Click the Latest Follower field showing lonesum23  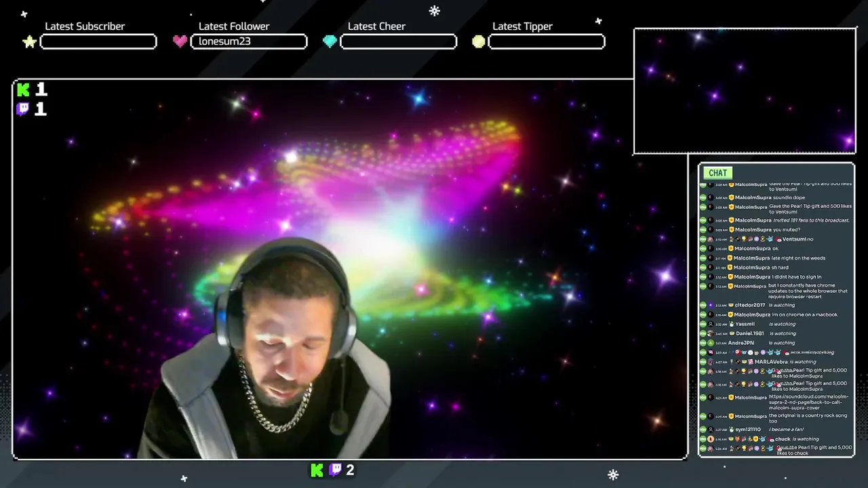pos(249,42)
